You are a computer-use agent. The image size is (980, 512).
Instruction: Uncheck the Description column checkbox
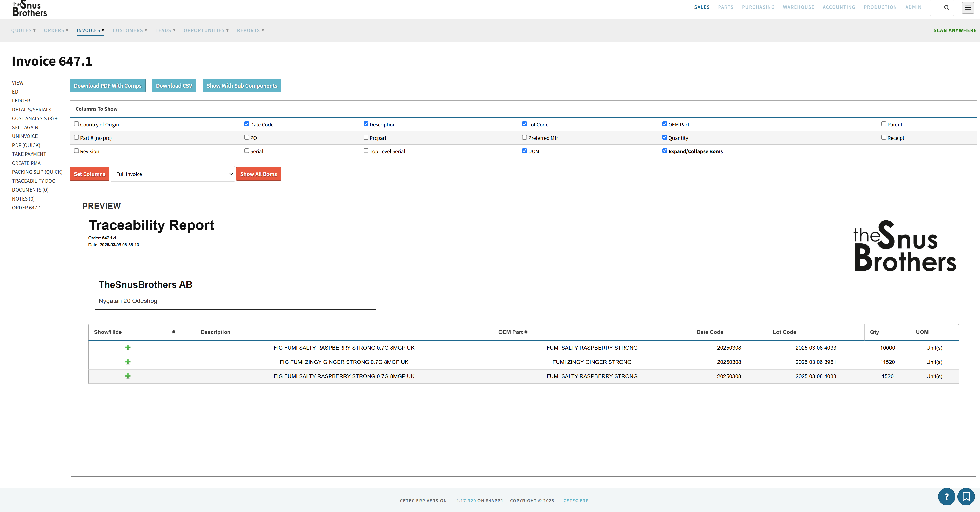[x=366, y=124]
